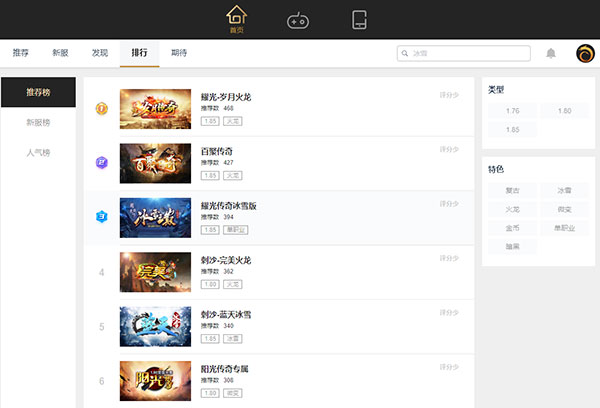Click the 1.85 tag under 百聚传奇
This screenshot has height=408, width=600.
(x=210, y=176)
